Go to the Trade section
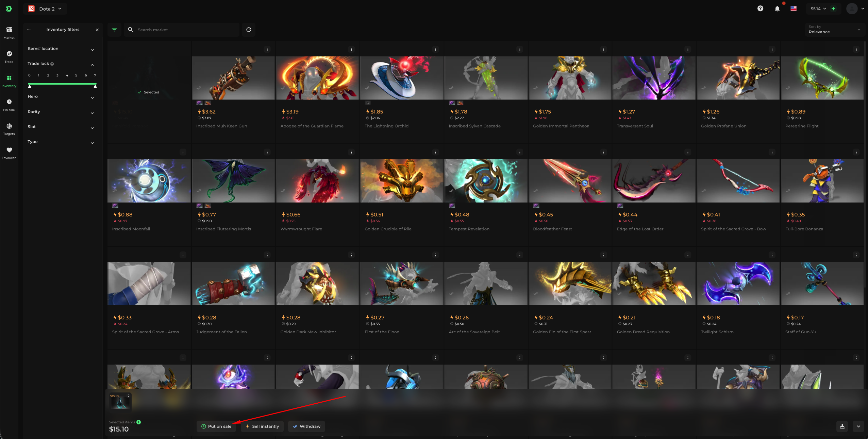 point(9,57)
